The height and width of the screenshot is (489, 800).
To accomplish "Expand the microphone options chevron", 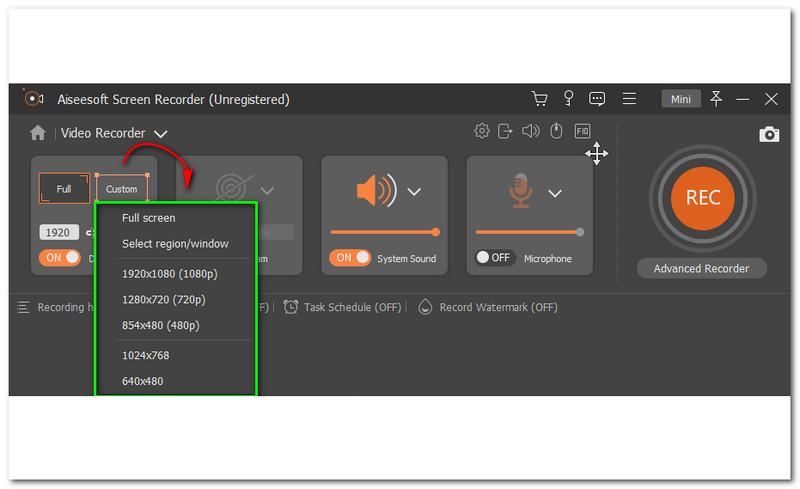I will [555, 193].
